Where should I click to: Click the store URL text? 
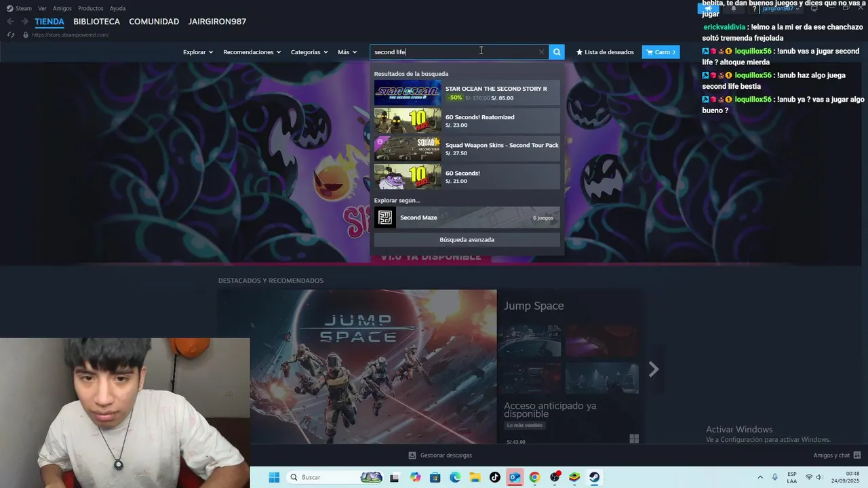coord(70,35)
